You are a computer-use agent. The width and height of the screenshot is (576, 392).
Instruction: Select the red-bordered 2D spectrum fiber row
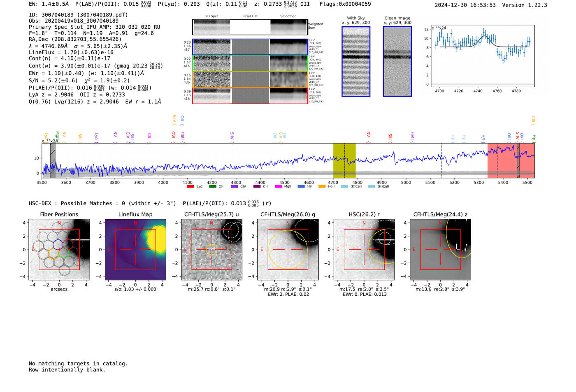pyautogui.click(x=250, y=96)
